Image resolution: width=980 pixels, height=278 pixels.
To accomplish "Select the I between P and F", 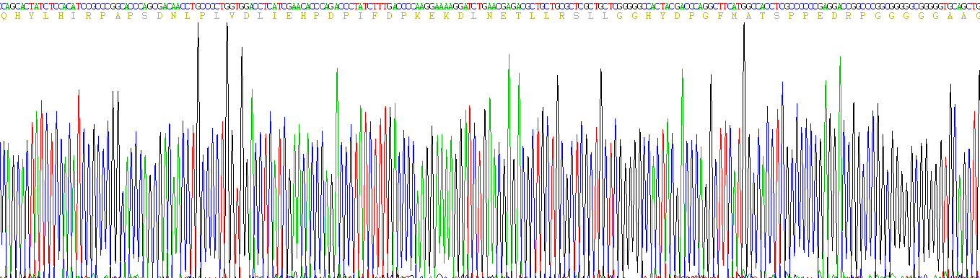I will coord(360,16).
